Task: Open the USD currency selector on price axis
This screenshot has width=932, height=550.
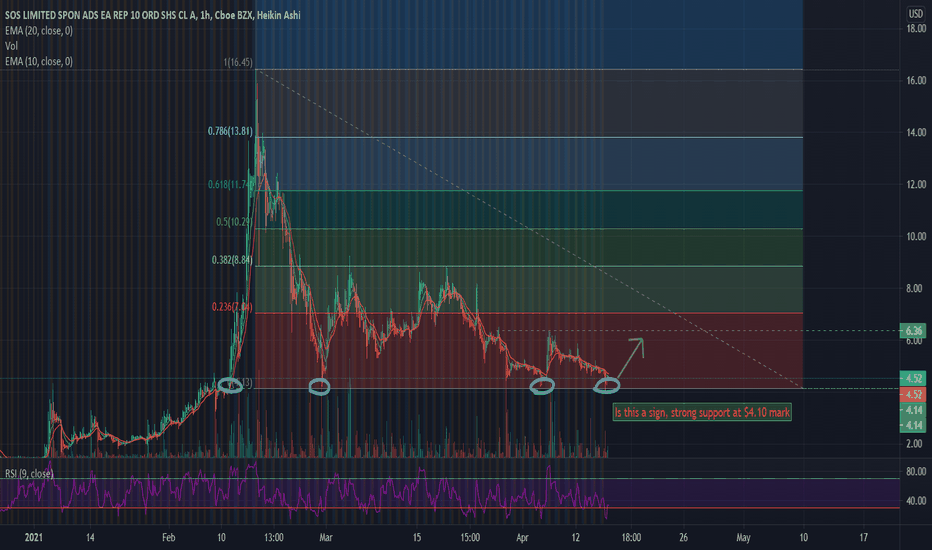Action: tap(915, 14)
